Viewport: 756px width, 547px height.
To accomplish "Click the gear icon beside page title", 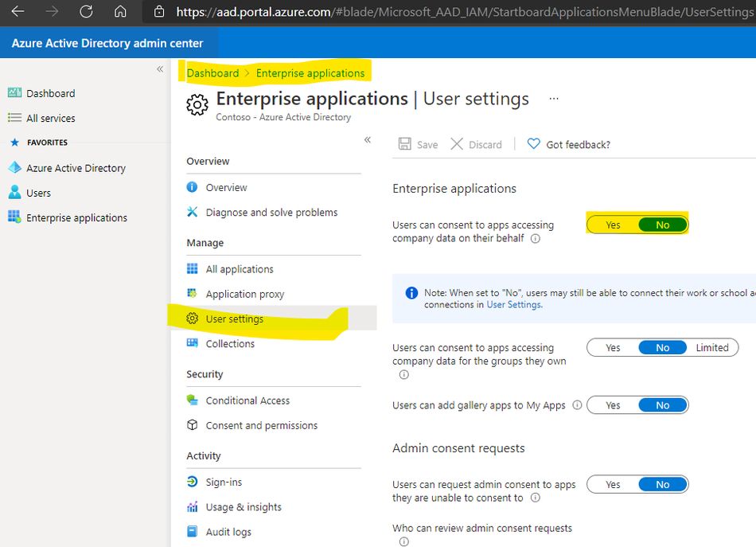I will 197,104.
